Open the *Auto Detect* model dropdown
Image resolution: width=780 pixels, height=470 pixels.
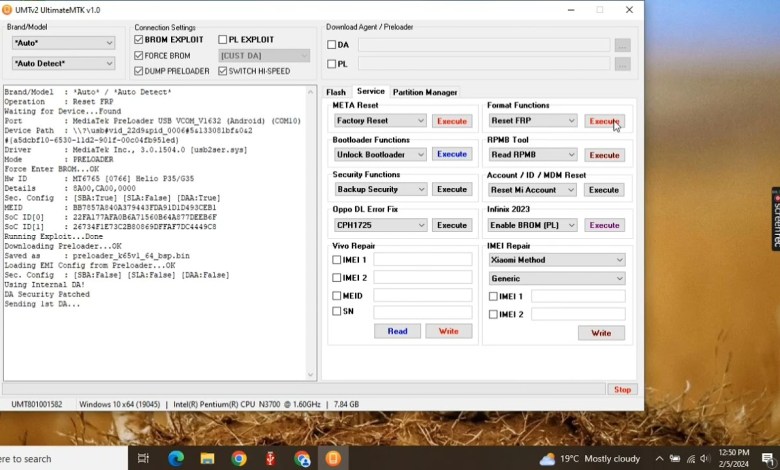click(x=63, y=64)
